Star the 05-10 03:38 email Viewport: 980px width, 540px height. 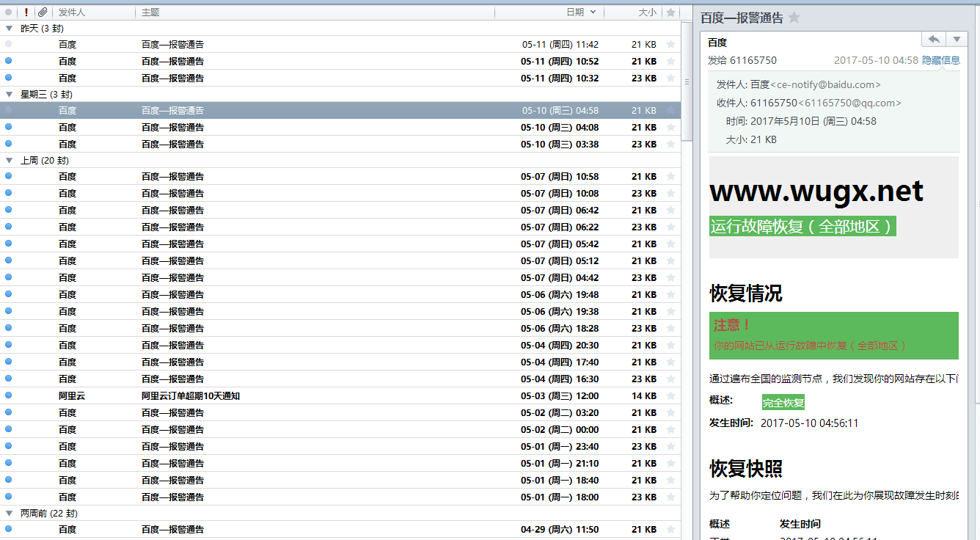(x=670, y=144)
